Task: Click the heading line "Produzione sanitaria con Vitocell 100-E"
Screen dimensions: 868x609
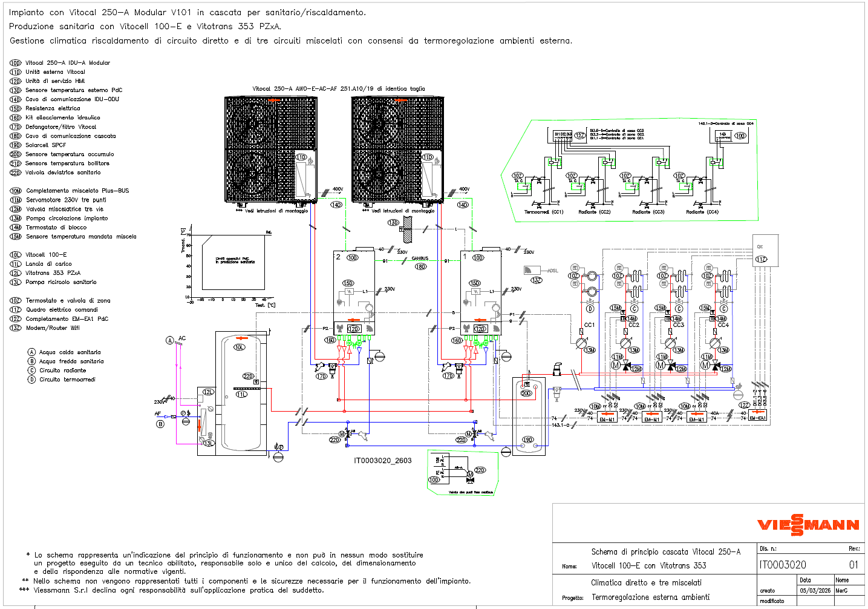Action: click(x=145, y=27)
